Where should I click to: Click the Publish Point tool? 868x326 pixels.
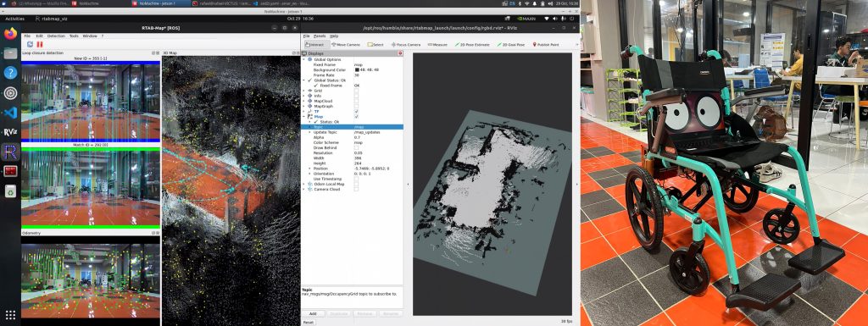(545, 44)
